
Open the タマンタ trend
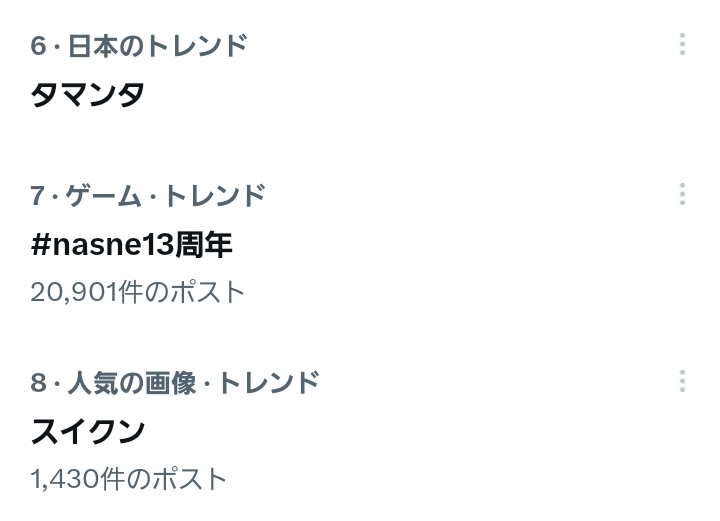[x=88, y=95]
